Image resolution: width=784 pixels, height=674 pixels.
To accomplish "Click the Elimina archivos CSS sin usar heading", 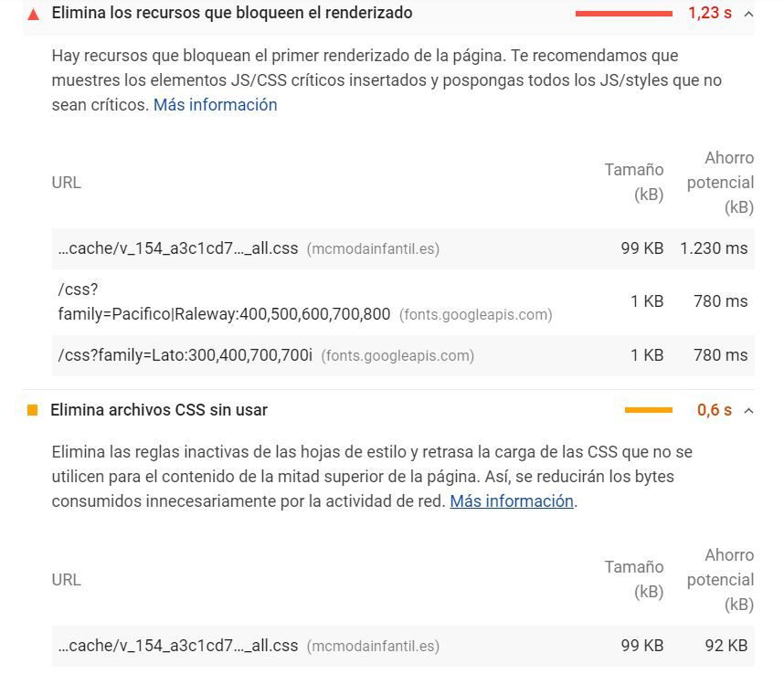I will coord(159,410).
